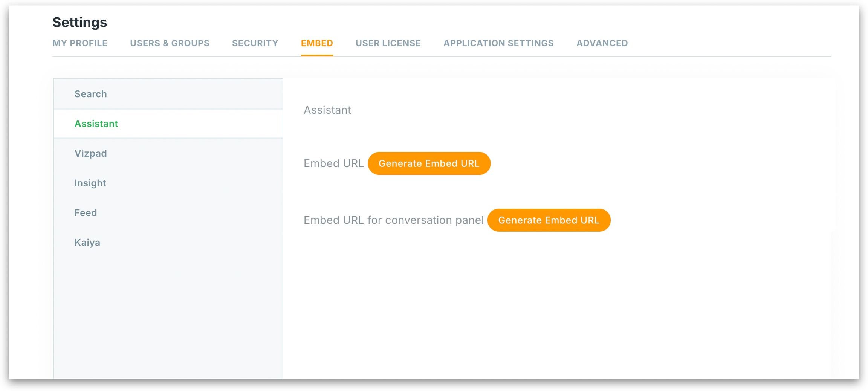
Task: Click the Settings page heading
Action: pos(80,22)
